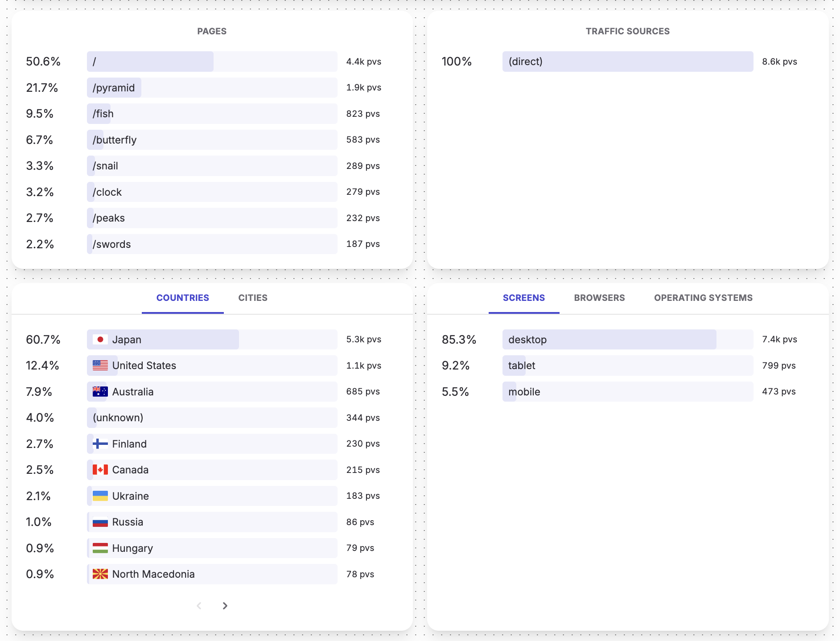This screenshot has width=840, height=641.
Task: Filter by tablet screen type
Action: coord(628,366)
